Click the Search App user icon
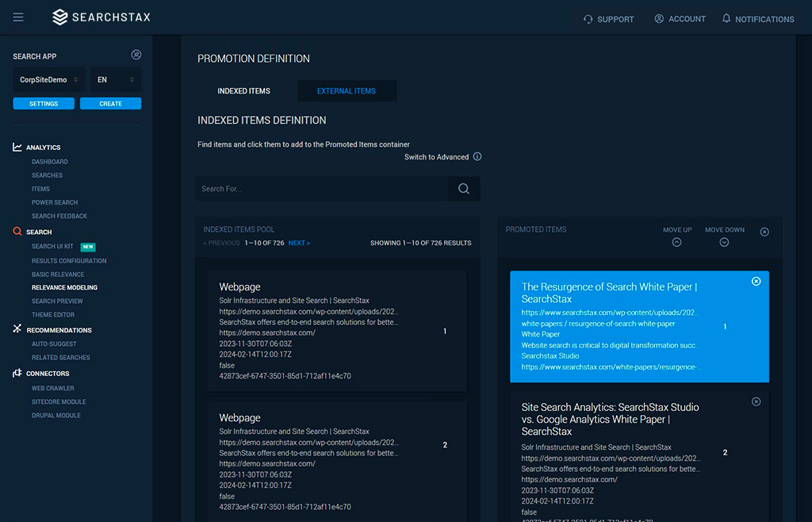The image size is (812, 522). coord(136,55)
